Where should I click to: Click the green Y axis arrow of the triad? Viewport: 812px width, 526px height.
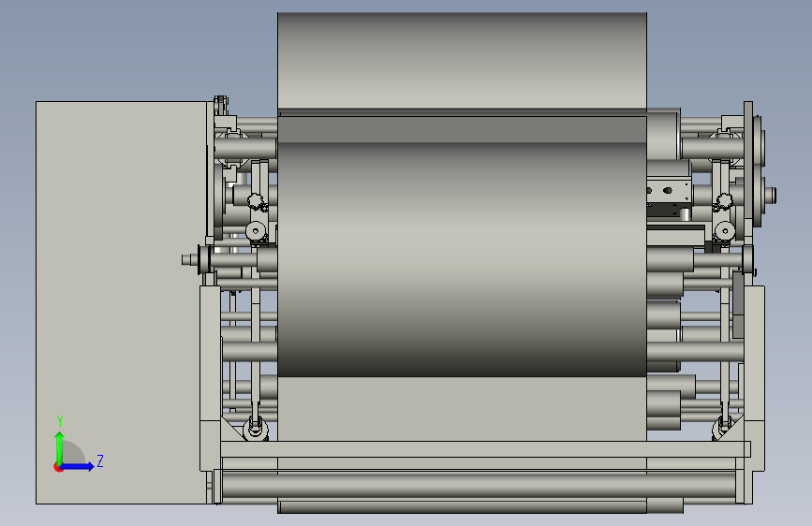point(60,447)
